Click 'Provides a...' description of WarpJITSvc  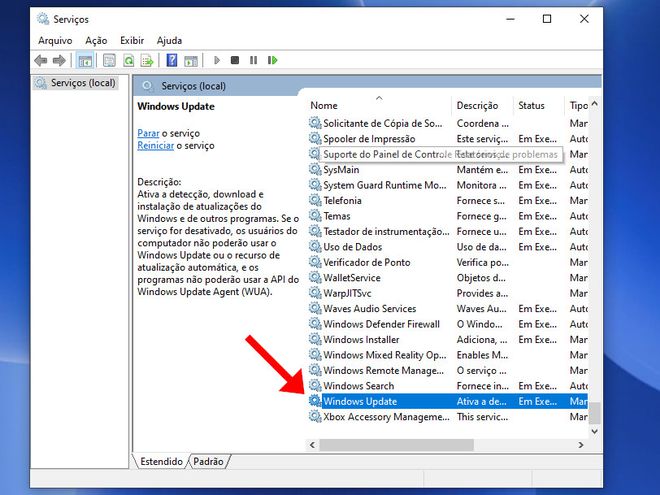click(482, 293)
